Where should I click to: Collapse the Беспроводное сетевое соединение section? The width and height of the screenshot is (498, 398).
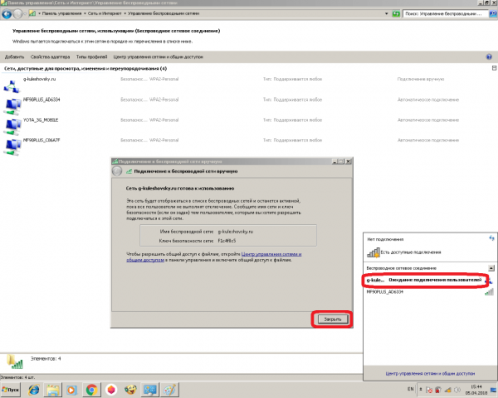(491, 268)
